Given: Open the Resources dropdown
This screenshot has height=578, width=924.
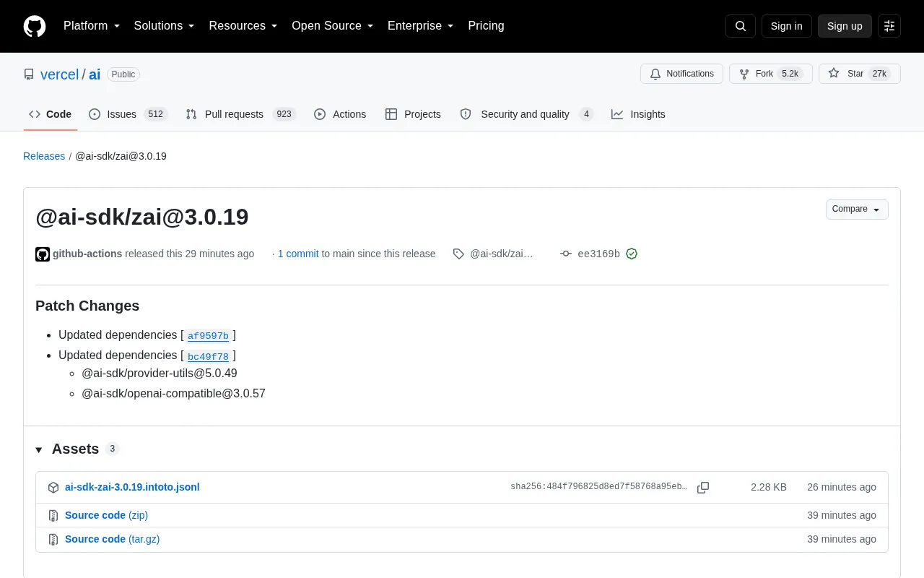Looking at the screenshot, I should click(x=243, y=26).
